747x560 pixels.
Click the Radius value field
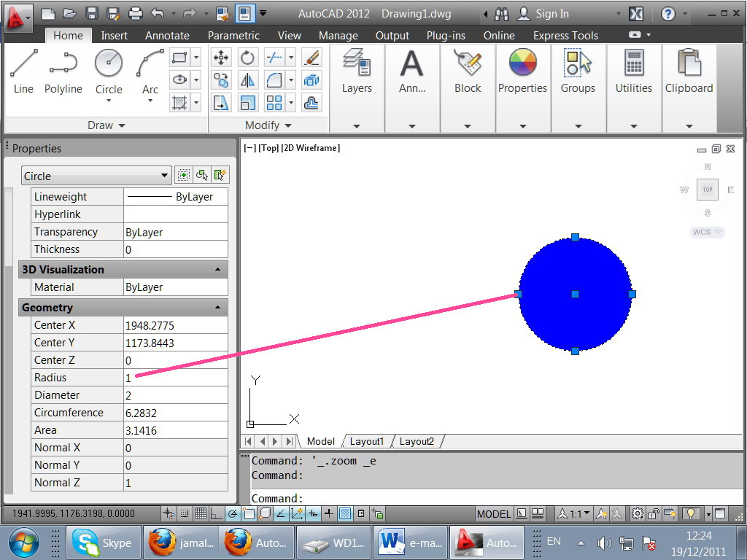[175, 378]
